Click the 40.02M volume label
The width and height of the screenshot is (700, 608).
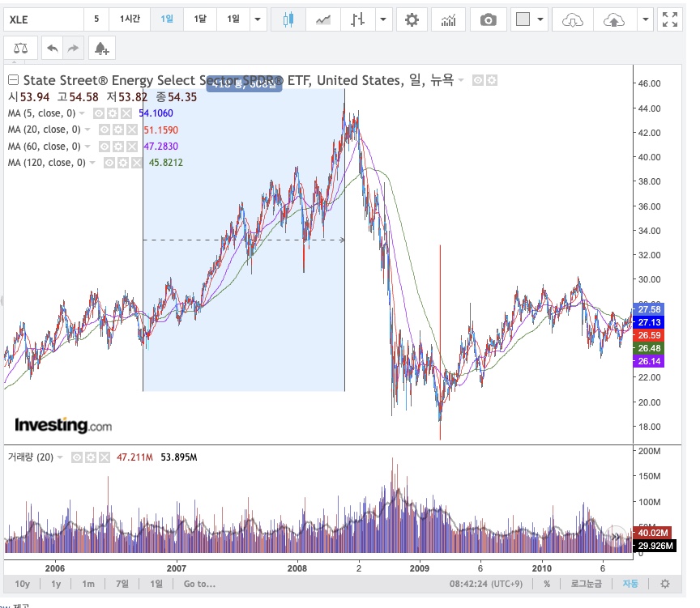point(652,533)
